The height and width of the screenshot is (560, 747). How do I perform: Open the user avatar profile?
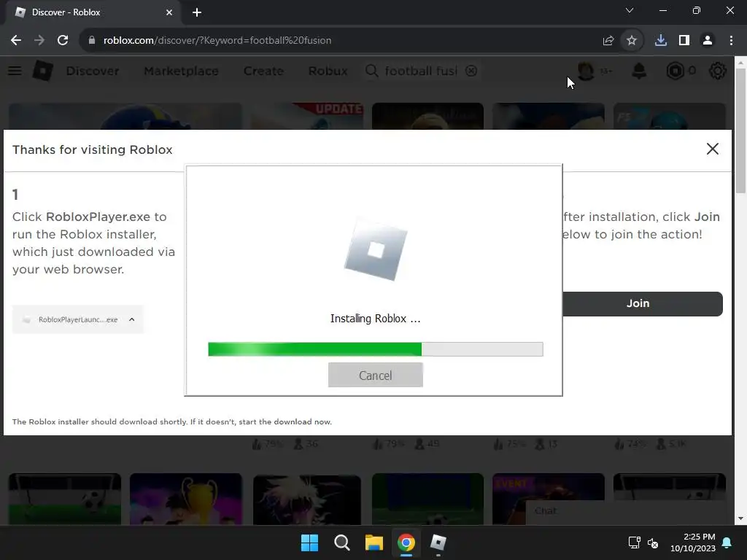point(586,71)
